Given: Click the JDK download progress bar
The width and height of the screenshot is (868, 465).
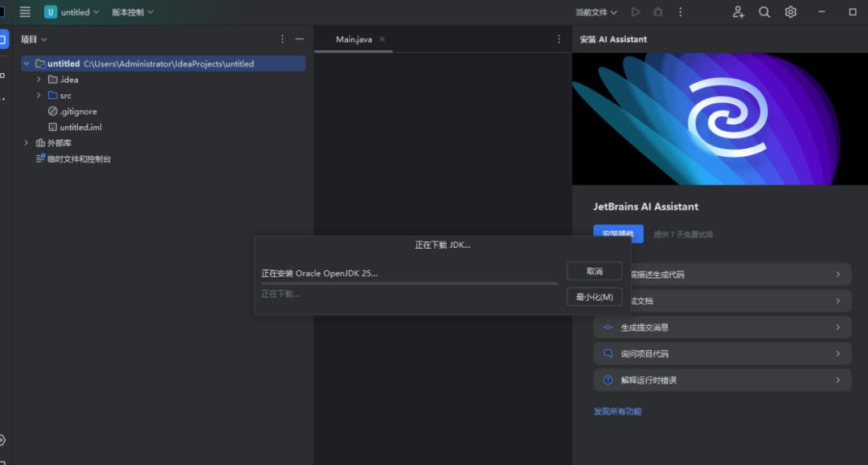Looking at the screenshot, I should [x=409, y=283].
